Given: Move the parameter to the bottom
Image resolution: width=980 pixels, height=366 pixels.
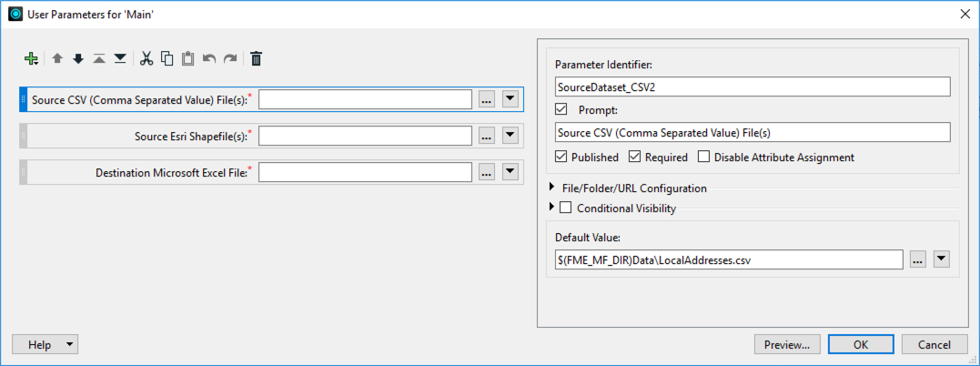Looking at the screenshot, I should (x=120, y=59).
